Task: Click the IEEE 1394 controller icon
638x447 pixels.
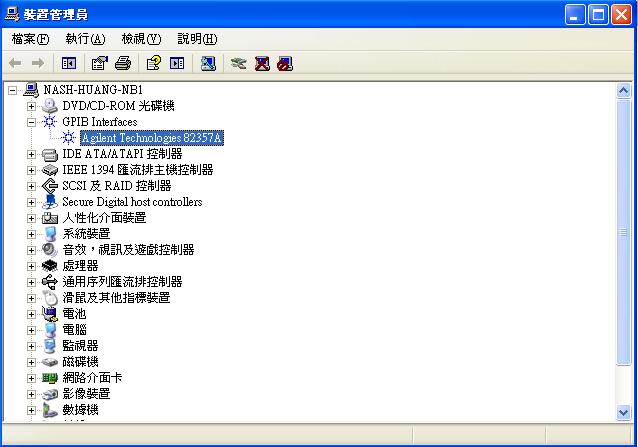Action: [50, 170]
